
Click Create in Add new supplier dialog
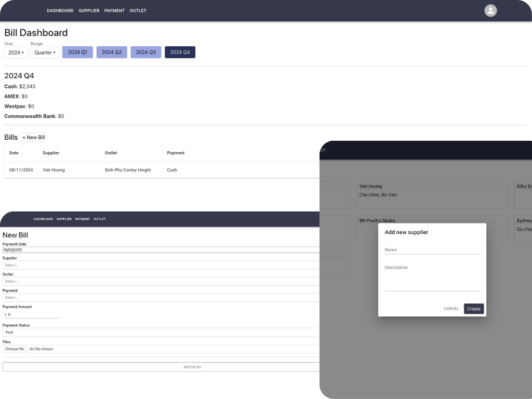pyautogui.click(x=473, y=309)
